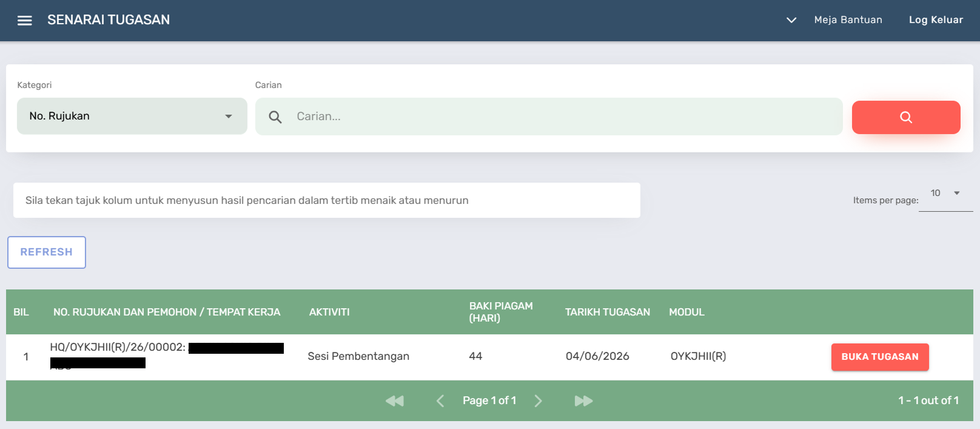Click the SENARAI TUGASAN title
The width and height of the screenshot is (980, 429).
[109, 20]
